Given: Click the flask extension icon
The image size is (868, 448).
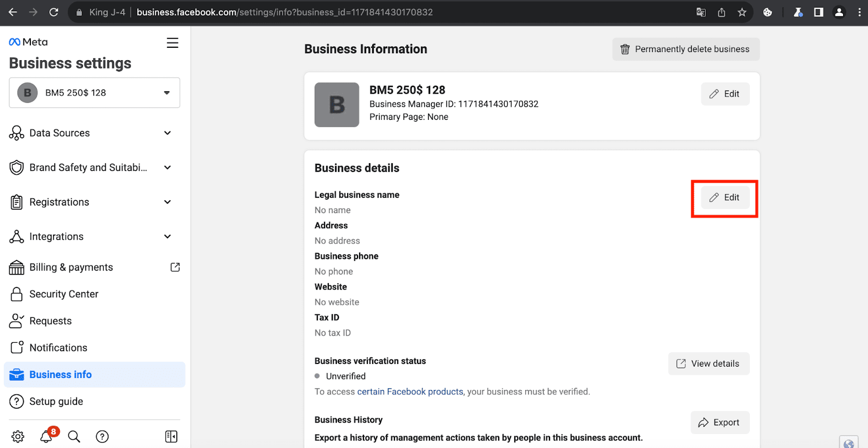Looking at the screenshot, I should pos(799,12).
